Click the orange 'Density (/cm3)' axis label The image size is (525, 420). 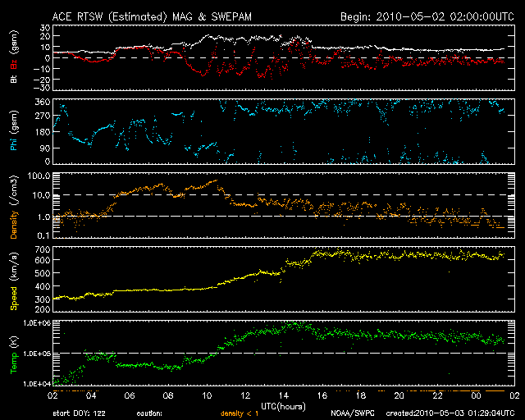pos(14,208)
